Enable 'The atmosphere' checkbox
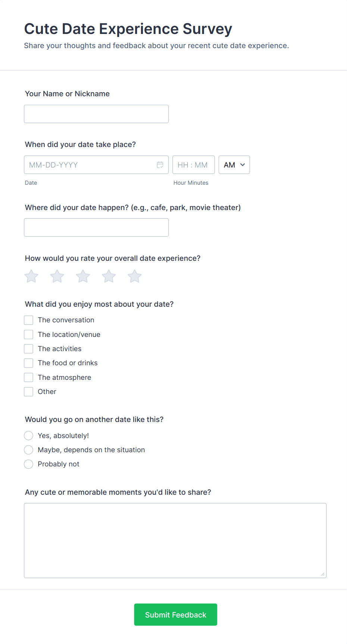This screenshot has width=347, height=644. 28,377
